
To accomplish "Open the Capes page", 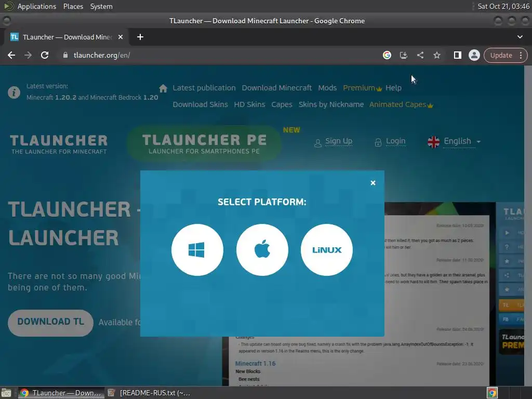I will 282,104.
